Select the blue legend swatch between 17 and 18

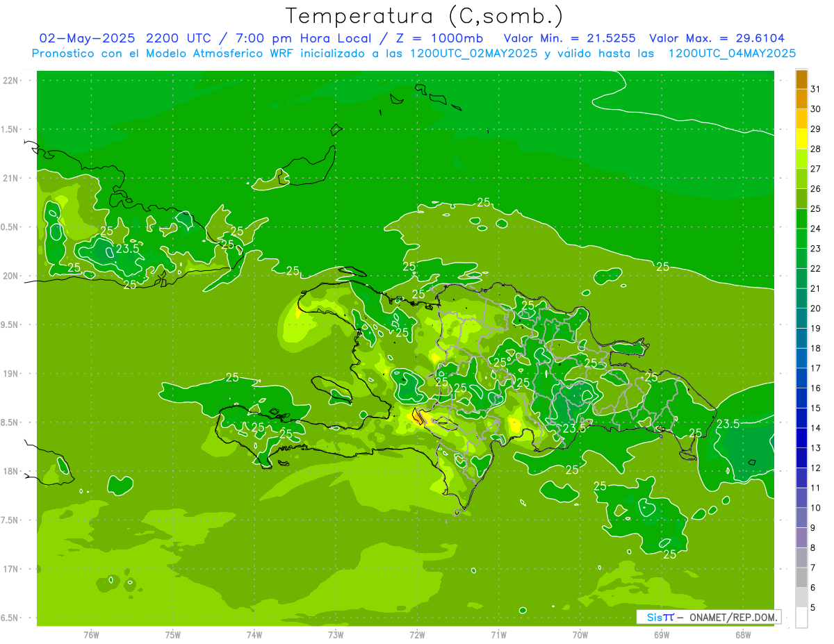point(801,358)
